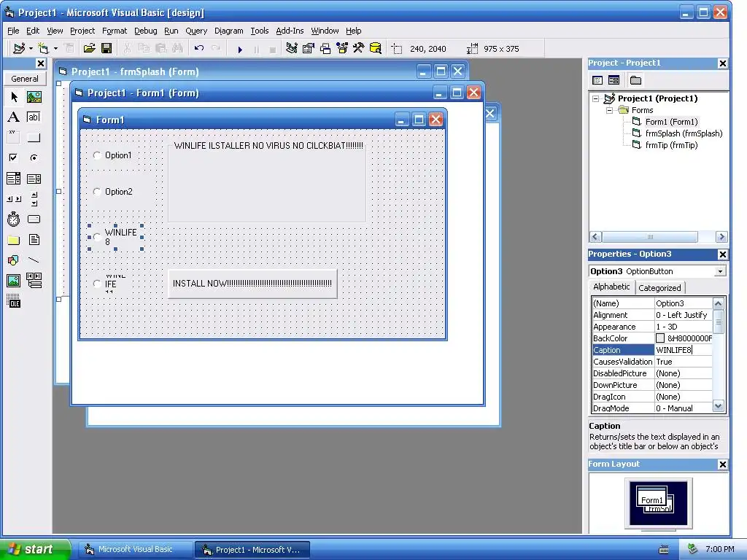Click the View Object icon in Project panel

coord(614,80)
